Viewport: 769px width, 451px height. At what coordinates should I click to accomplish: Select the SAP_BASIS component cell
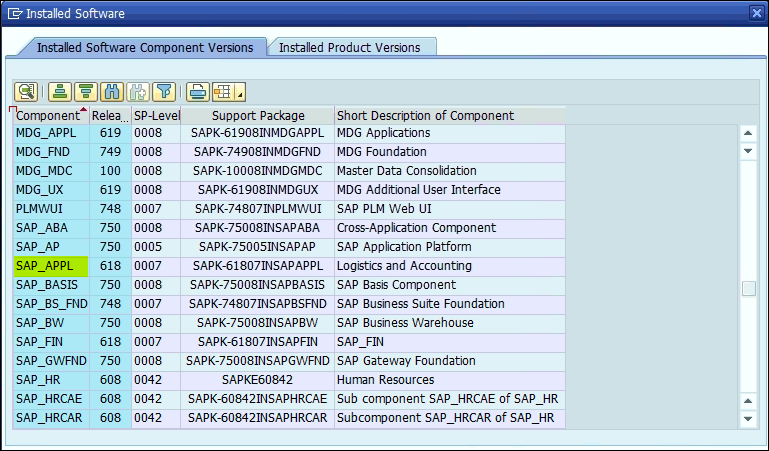pyautogui.click(x=51, y=285)
